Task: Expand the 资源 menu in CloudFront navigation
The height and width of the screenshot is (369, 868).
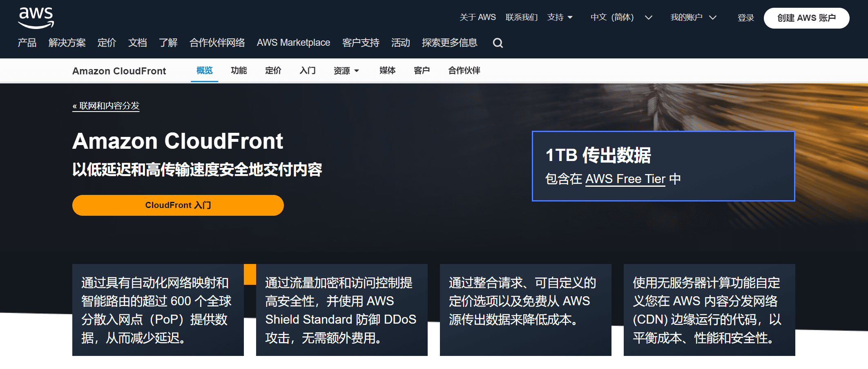Action: pos(346,70)
